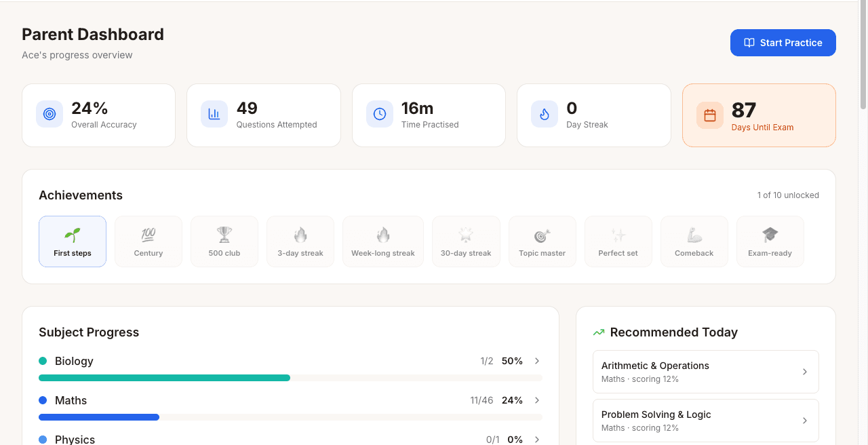The height and width of the screenshot is (445, 868).
Task: Click the Time Practised 16m card
Action: click(x=429, y=115)
